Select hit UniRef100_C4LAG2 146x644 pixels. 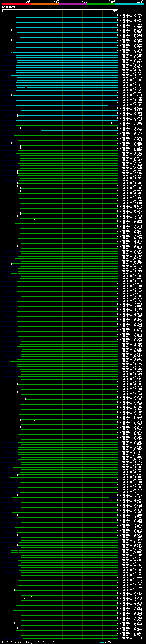tap(131, 254)
